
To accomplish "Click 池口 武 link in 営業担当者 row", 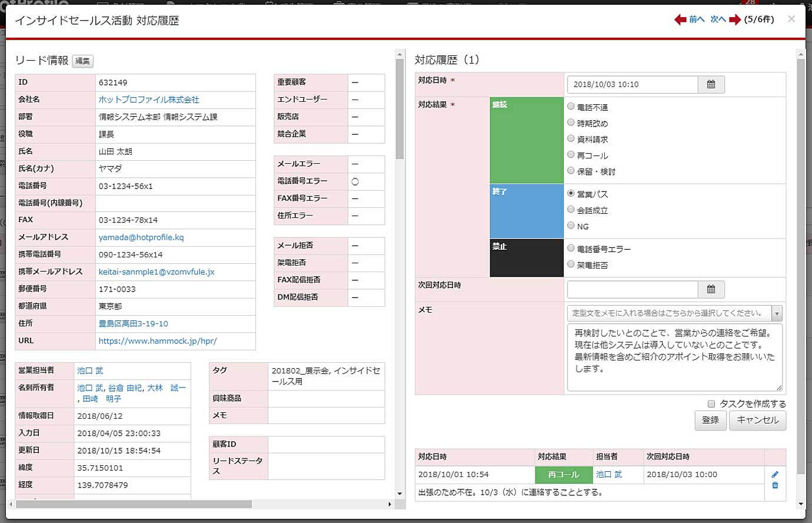I will coord(90,370).
